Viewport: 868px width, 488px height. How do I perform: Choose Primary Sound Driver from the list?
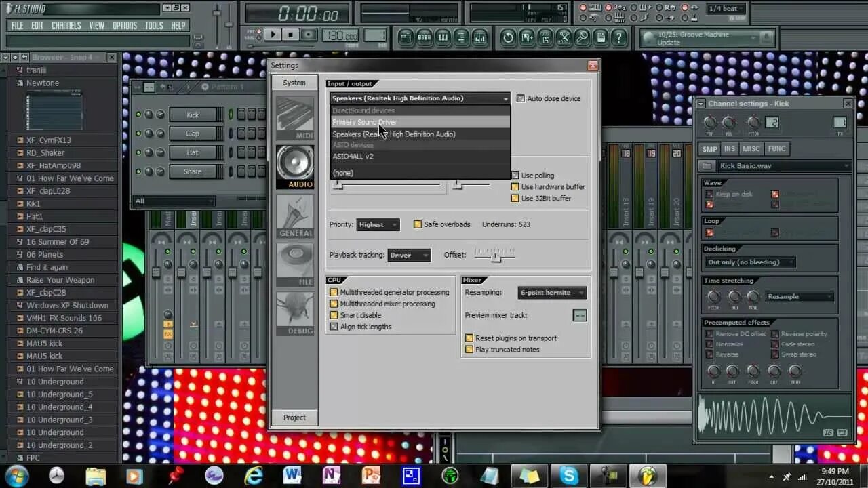tap(420, 122)
